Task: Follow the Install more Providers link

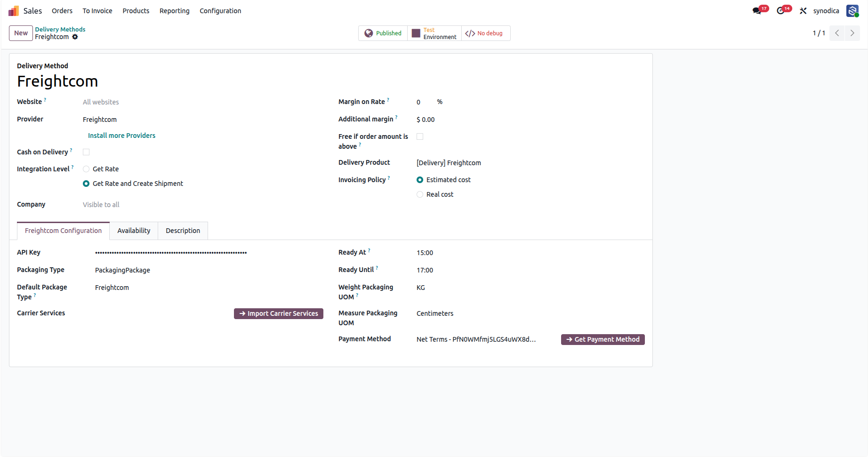Action: tap(121, 136)
